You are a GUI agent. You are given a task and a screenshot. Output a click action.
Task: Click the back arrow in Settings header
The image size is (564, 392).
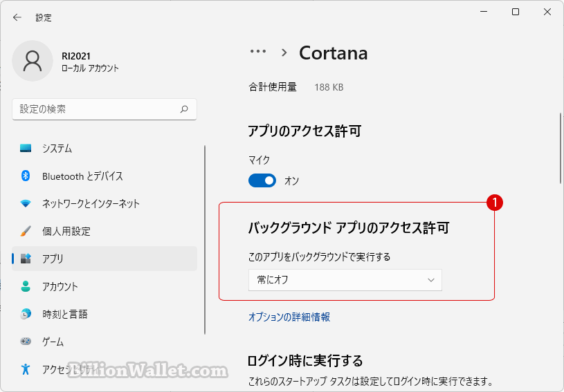click(x=17, y=17)
